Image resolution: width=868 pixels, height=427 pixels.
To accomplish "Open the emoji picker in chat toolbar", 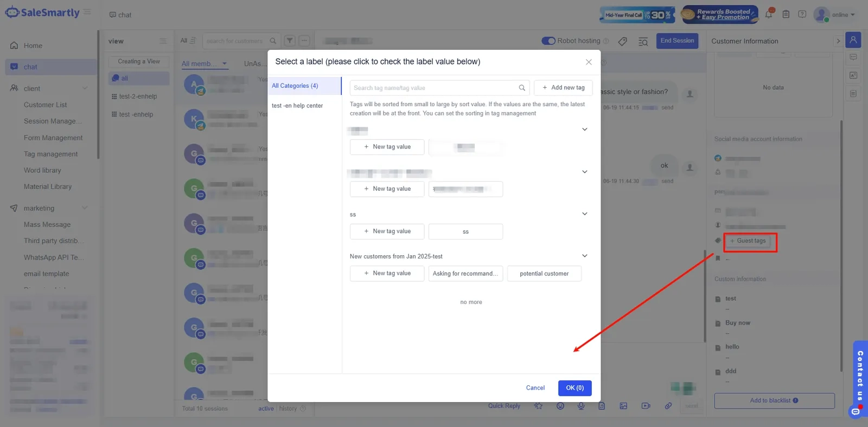I will (x=560, y=406).
